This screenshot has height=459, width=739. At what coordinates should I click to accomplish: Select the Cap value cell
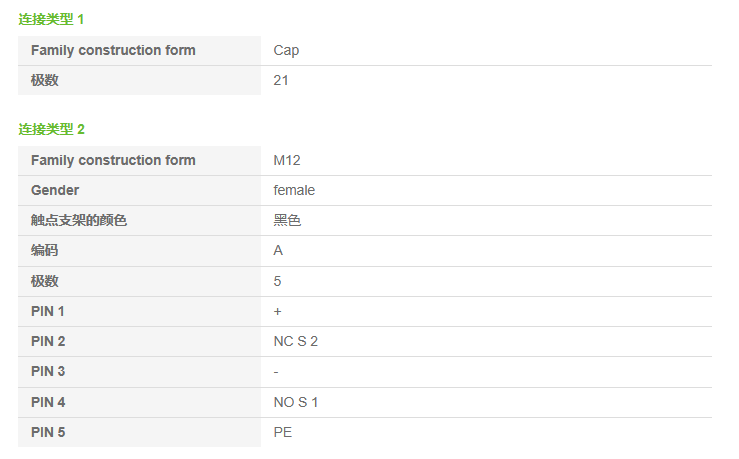tap(286, 50)
